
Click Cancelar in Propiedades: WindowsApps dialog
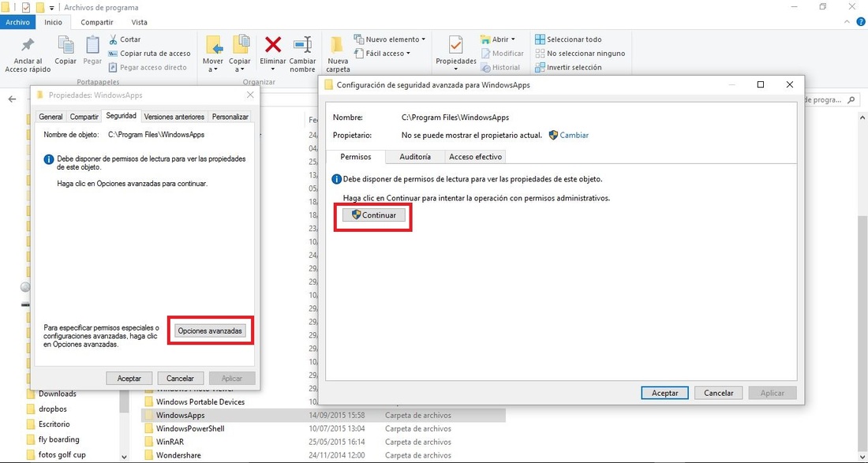(181, 379)
